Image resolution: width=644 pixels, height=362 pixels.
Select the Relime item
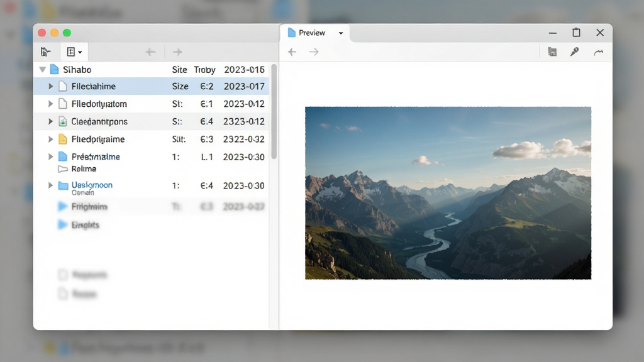(84, 168)
